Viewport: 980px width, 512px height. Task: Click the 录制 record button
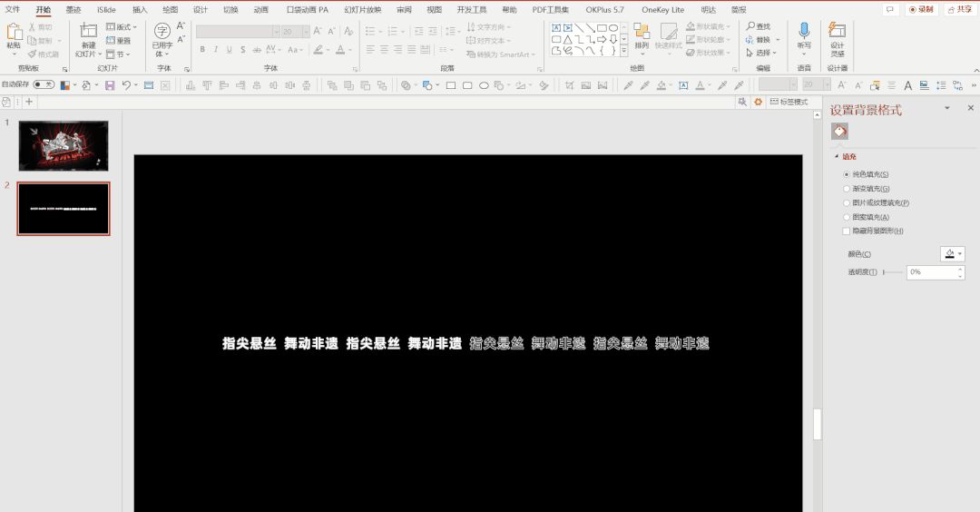tap(921, 9)
